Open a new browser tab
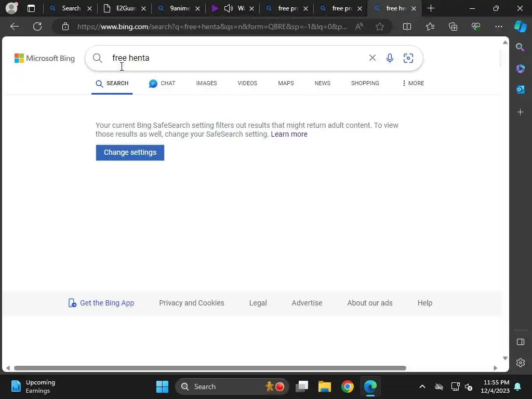This screenshot has height=399, width=532. [431, 8]
